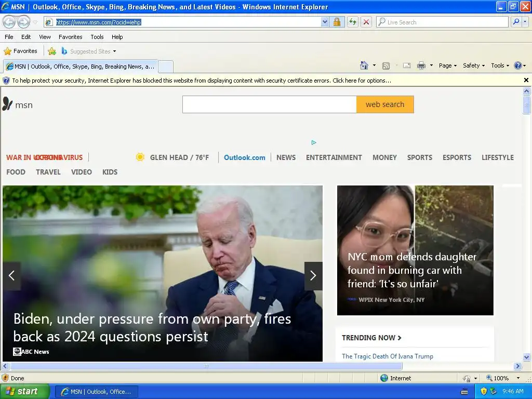
Task: Open the ENTERTAINMENT section
Action: (x=334, y=157)
